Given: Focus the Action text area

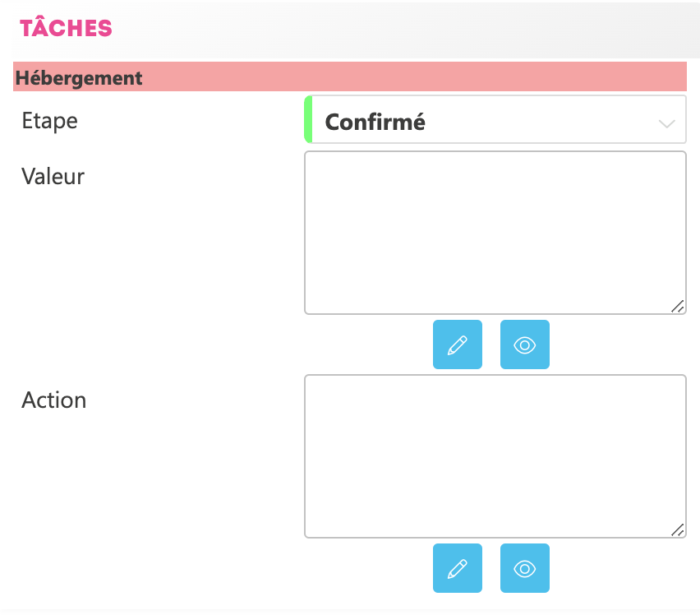Looking at the screenshot, I should pos(495,456).
